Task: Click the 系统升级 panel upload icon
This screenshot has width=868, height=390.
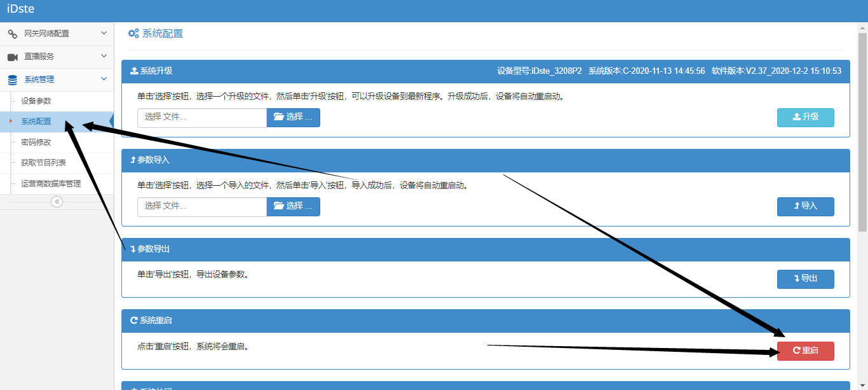Action: pos(133,71)
